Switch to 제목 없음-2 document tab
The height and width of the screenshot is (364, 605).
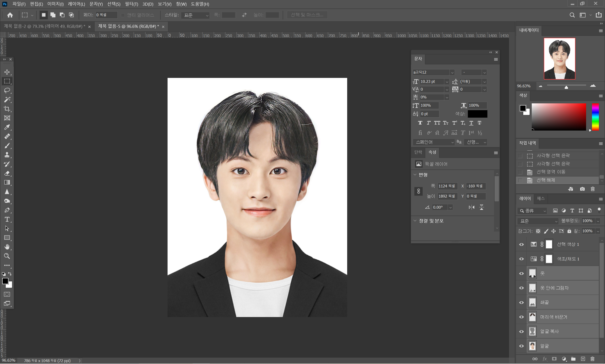click(x=44, y=26)
